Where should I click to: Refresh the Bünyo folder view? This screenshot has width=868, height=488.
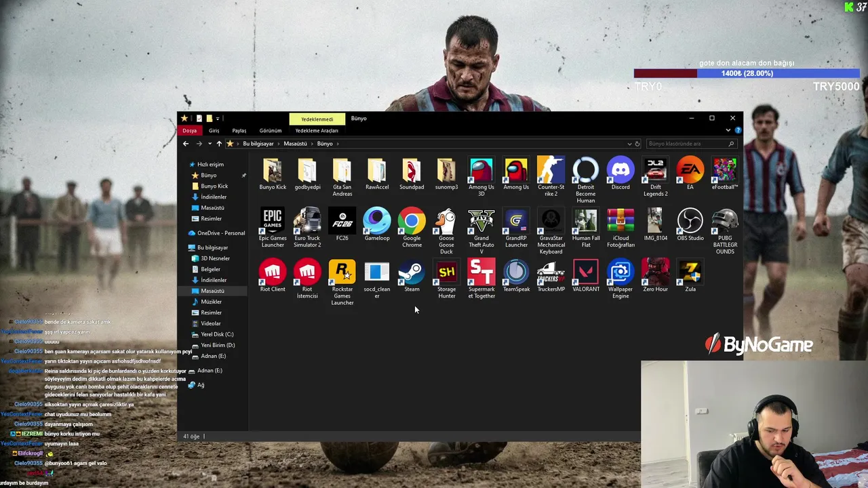coord(637,144)
